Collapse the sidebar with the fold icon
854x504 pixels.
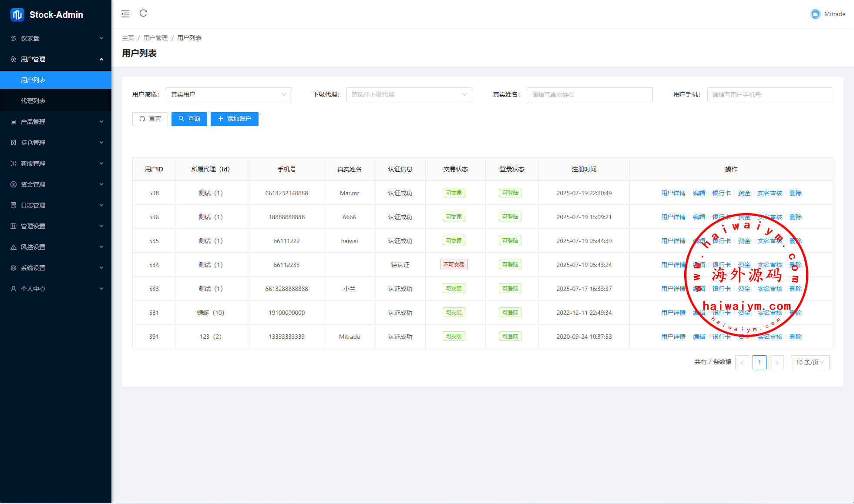(125, 14)
